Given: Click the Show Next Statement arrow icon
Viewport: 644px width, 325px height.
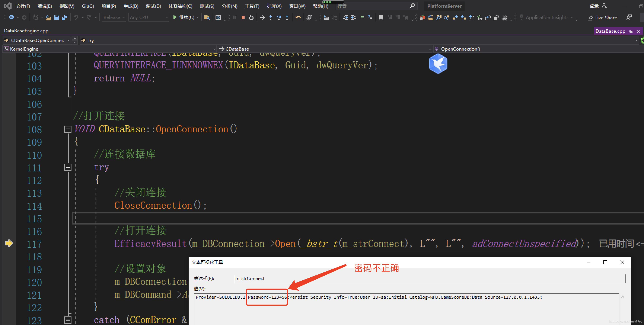Looking at the screenshot, I should pos(262,17).
